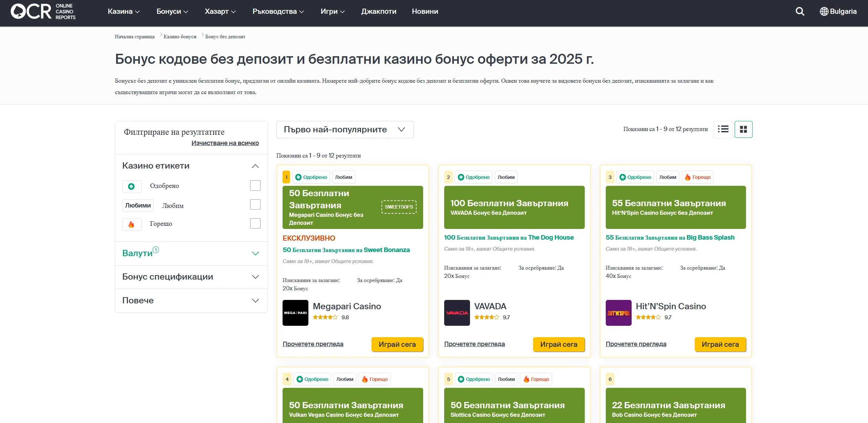Click the green approved icon in filters

pos(132,187)
